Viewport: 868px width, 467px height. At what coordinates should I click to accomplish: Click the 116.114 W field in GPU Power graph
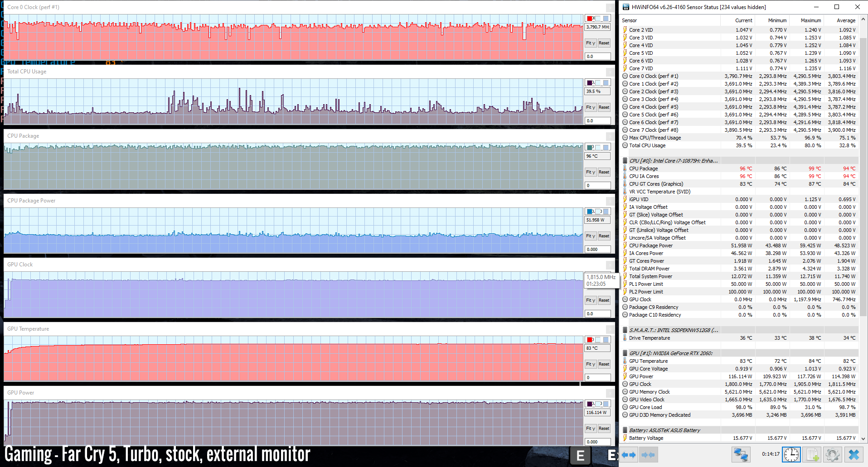[597, 413]
